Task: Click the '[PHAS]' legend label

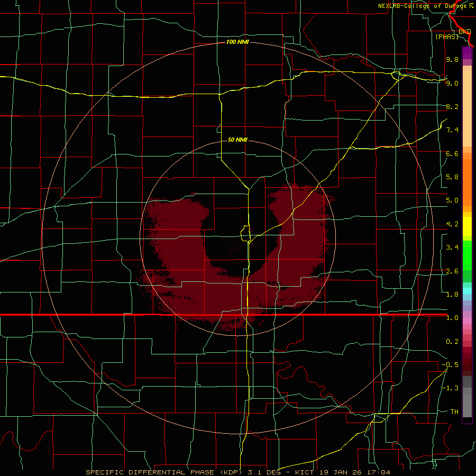Action: [447, 37]
